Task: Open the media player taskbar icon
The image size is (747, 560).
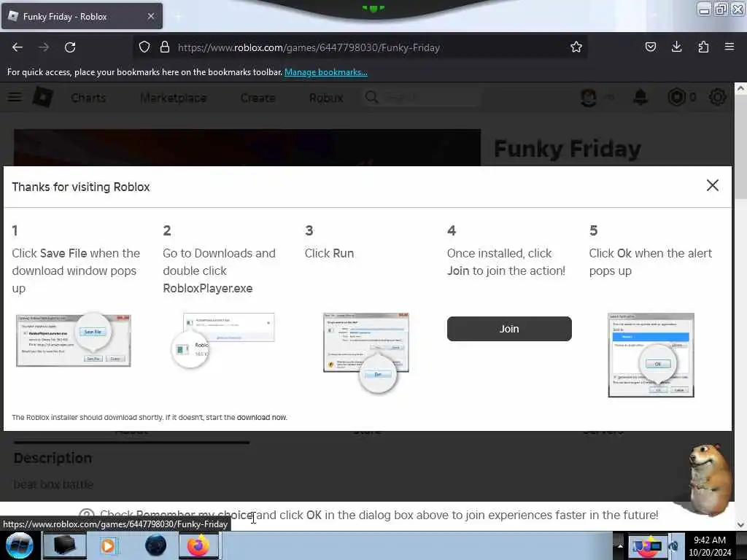Action: coord(109,545)
